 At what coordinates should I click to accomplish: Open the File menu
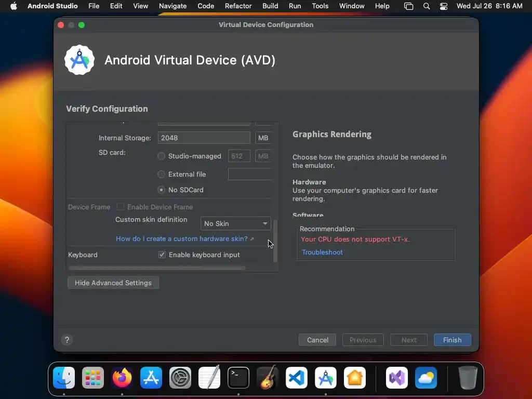pos(94,6)
